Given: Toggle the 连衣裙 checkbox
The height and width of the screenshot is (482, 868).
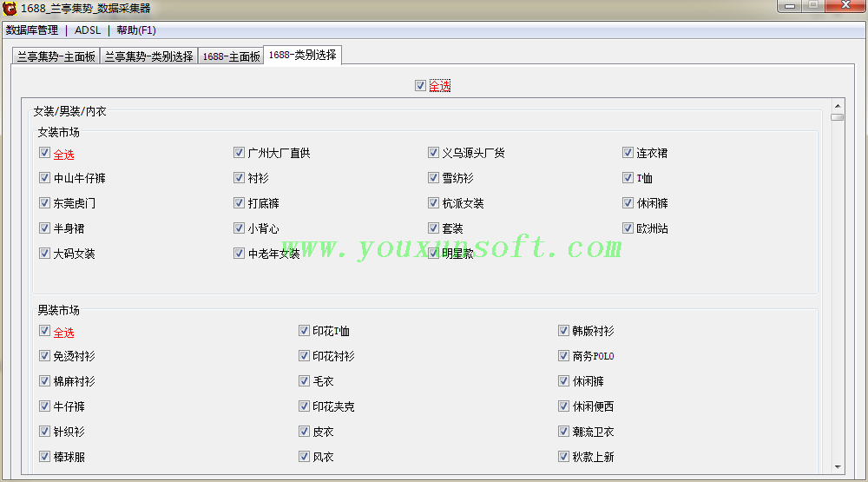Looking at the screenshot, I should click(x=628, y=152).
